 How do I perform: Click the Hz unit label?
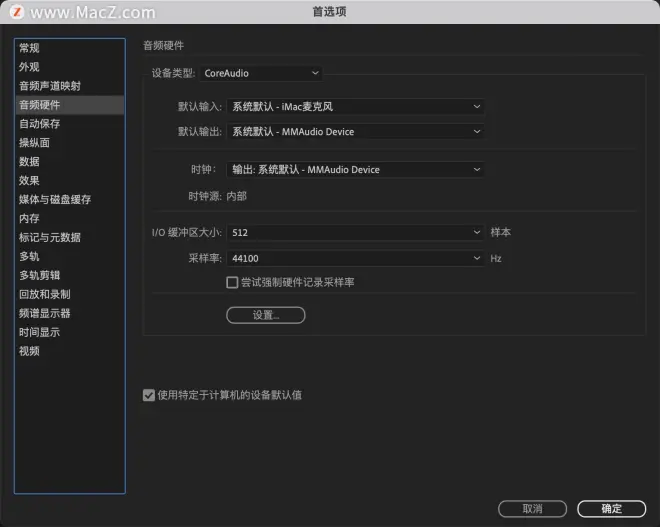click(x=496, y=258)
